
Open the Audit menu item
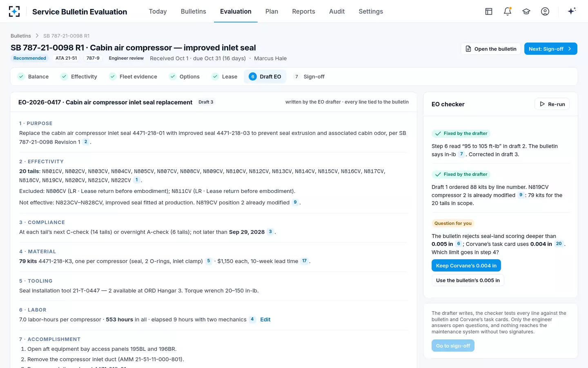[337, 11]
